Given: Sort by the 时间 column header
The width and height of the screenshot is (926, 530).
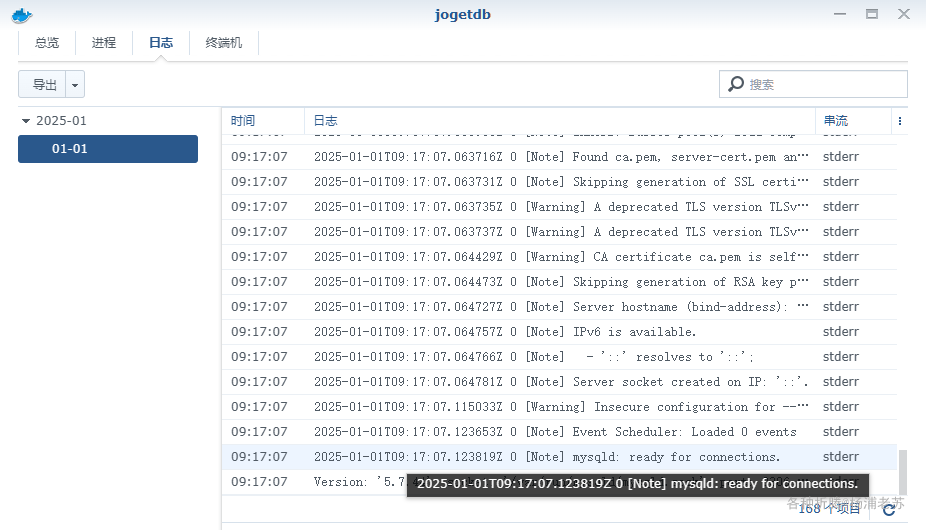Looking at the screenshot, I should pos(263,121).
